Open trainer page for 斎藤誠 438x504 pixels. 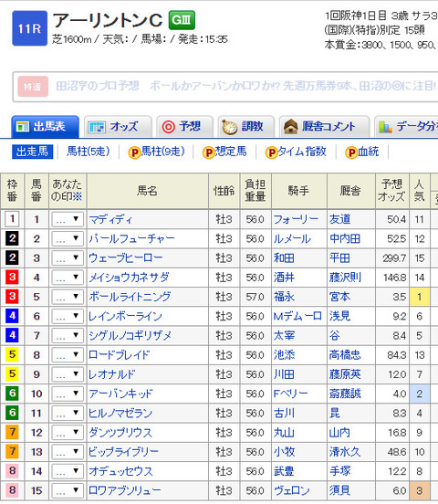click(345, 394)
